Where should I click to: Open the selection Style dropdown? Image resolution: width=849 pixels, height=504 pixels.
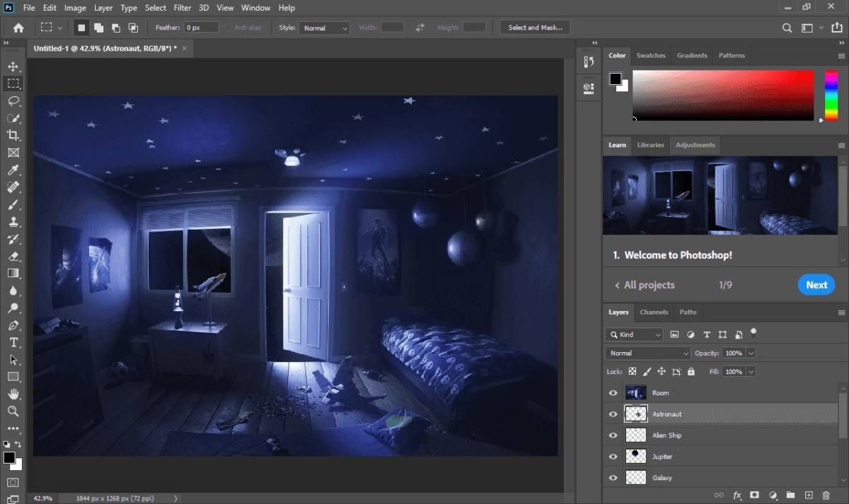(324, 28)
